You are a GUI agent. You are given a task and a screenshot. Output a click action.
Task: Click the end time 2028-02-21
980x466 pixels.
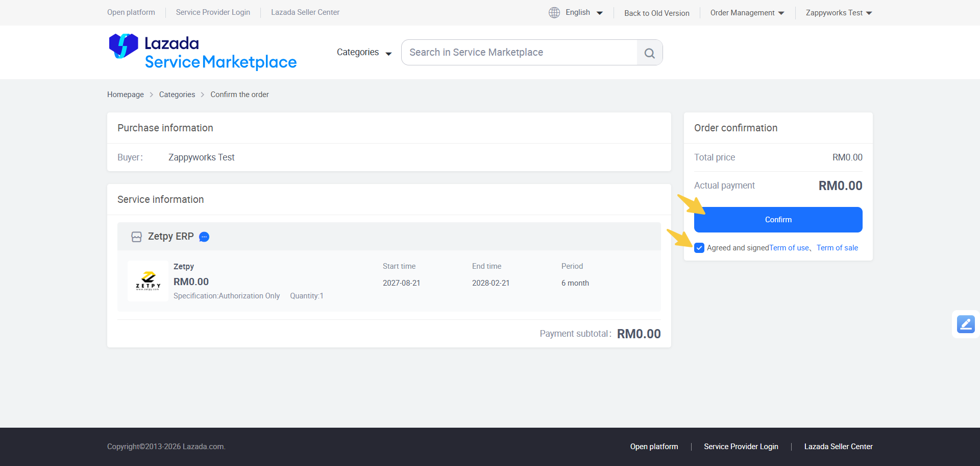pyautogui.click(x=491, y=283)
